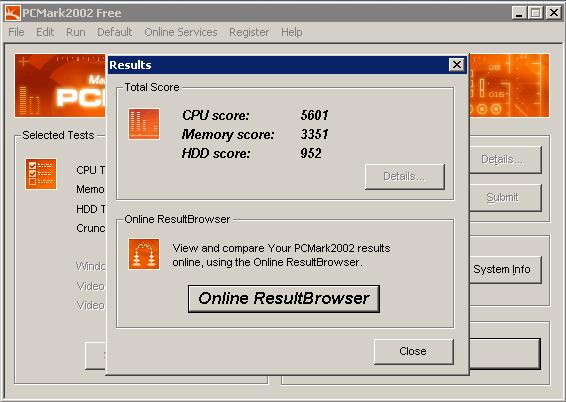Screen dimensions: 566x402
Task: Open the Register menu
Action: [249, 32]
